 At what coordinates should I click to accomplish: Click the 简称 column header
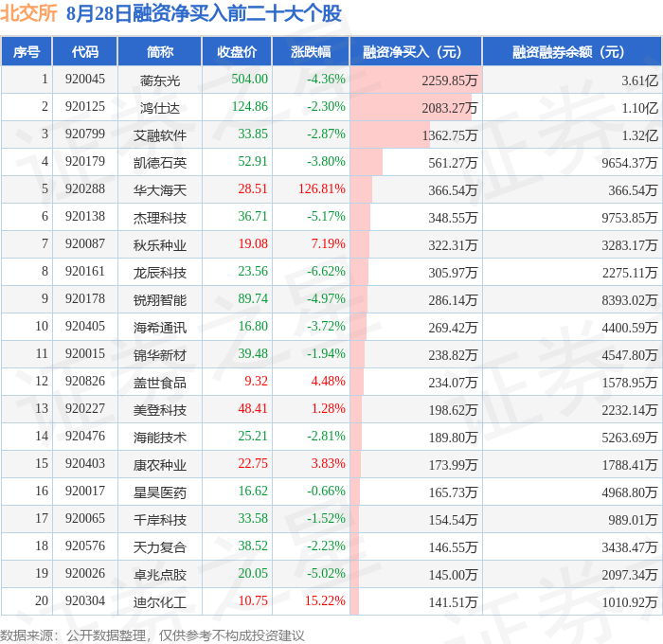coord(160,51)
